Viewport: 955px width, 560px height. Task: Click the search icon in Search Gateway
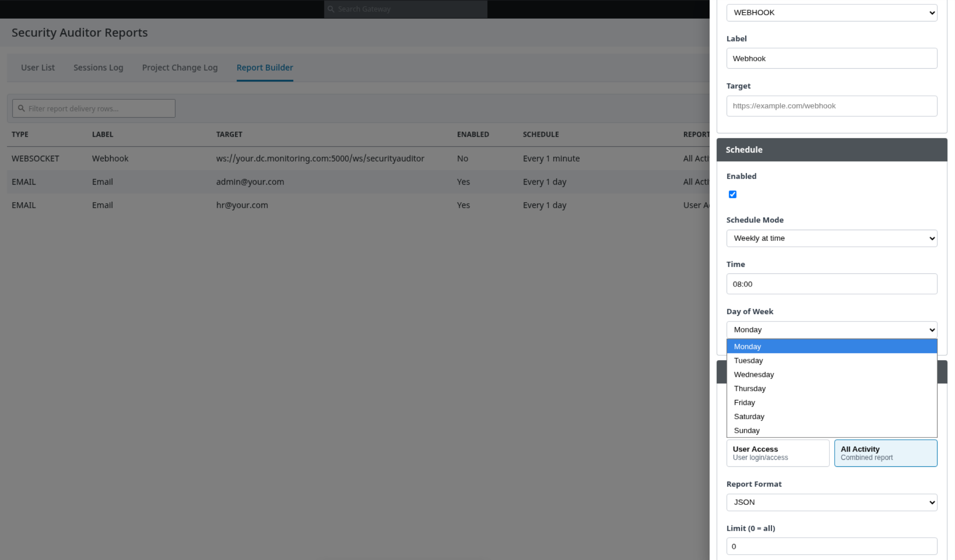coord(331,9)
